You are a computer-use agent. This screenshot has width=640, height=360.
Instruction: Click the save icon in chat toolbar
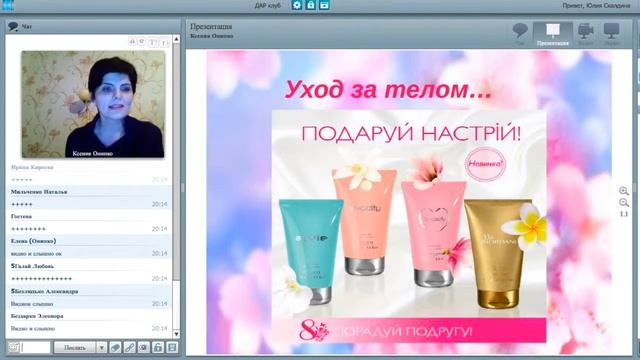pyautogui.click(x=172, y=347)
